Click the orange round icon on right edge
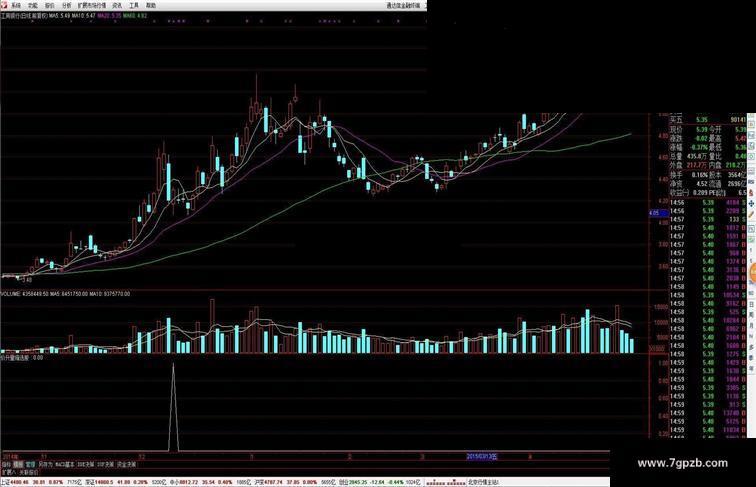 pyautogui.click(x=753, y=273)
